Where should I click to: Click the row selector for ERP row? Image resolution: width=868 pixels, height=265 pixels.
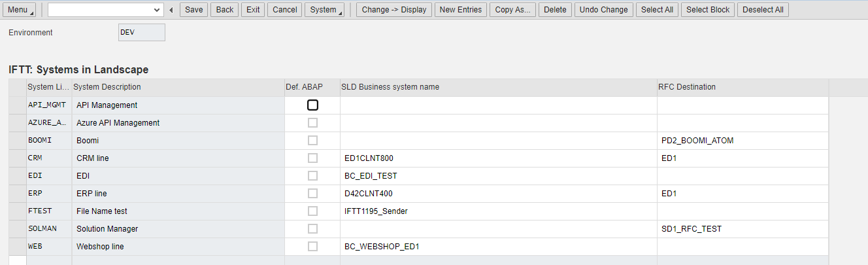(x=18, y=194)
